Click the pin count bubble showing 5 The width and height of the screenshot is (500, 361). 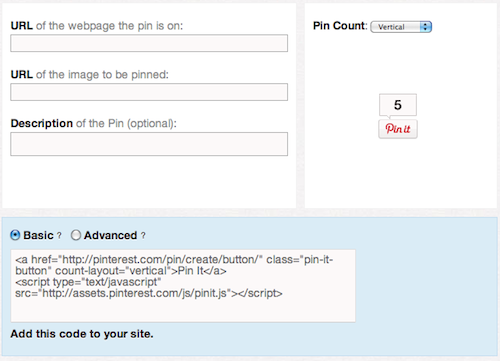tap(398, 105)
